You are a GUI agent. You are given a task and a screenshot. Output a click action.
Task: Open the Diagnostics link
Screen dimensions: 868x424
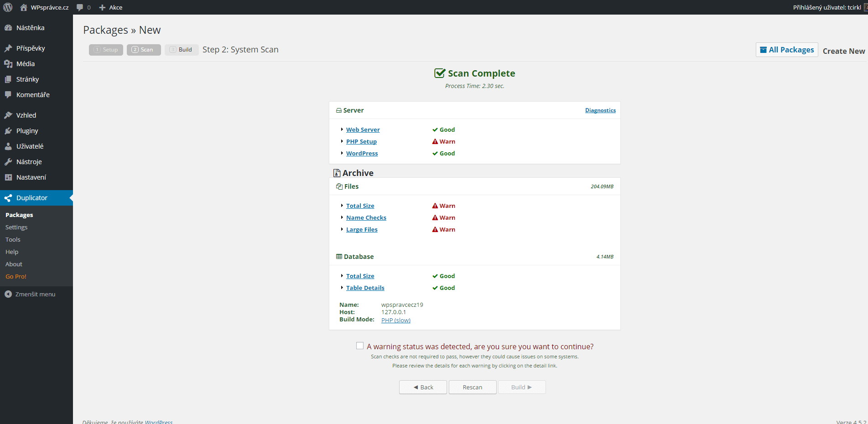(x=600, y=110)
